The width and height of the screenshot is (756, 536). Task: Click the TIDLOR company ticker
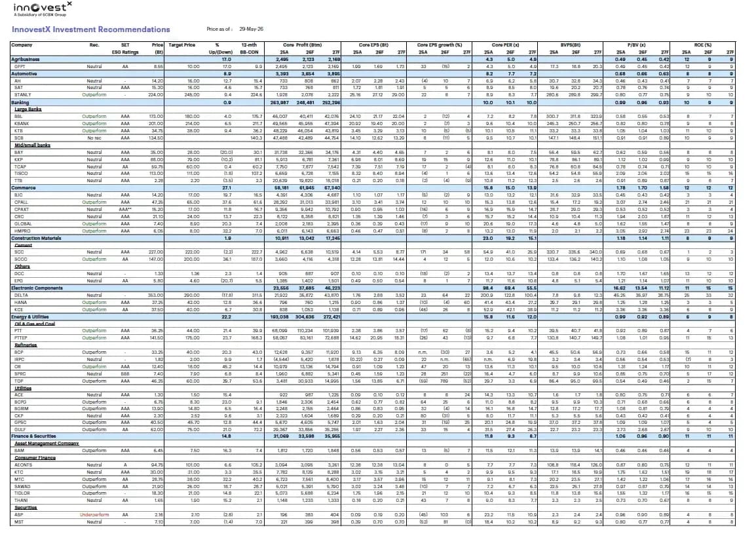(x=22, y=493)
